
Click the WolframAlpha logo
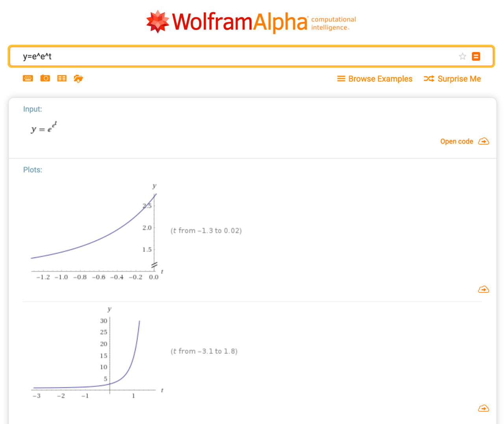click(227, 22)
